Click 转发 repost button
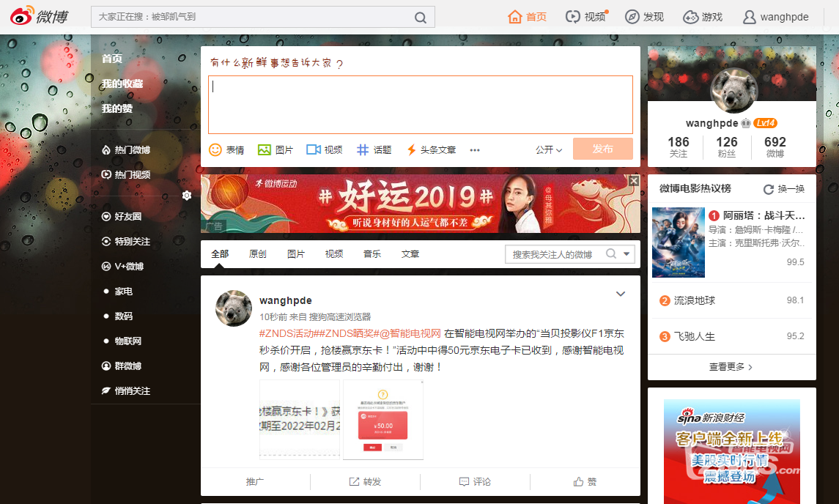Viewport: 839px width, 504px height. coord(366,481)
